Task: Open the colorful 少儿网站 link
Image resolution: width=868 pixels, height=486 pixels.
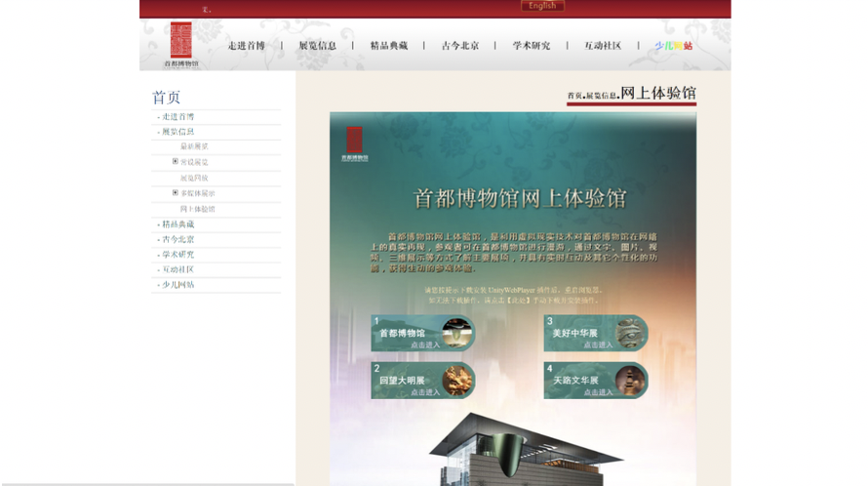Action: coord(674,46)
